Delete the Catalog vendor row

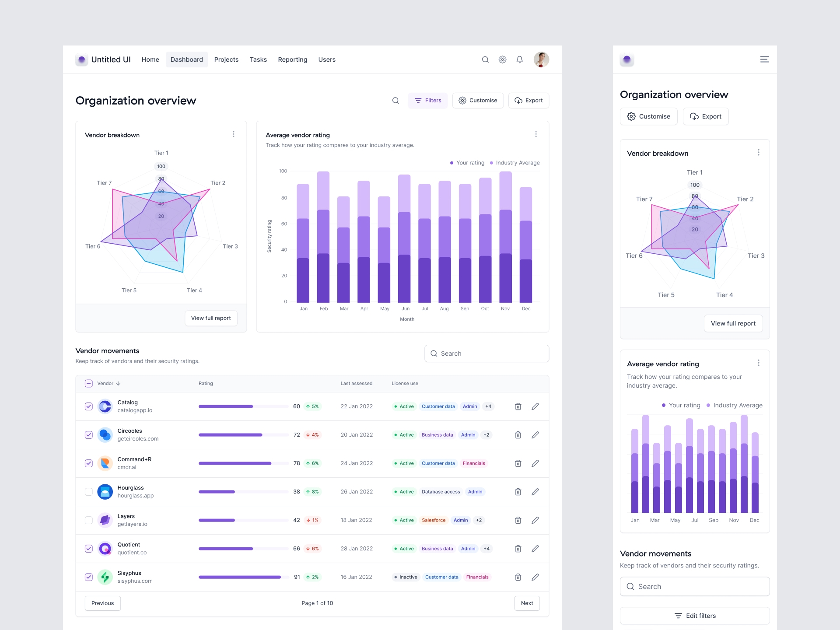pos(518,406)
